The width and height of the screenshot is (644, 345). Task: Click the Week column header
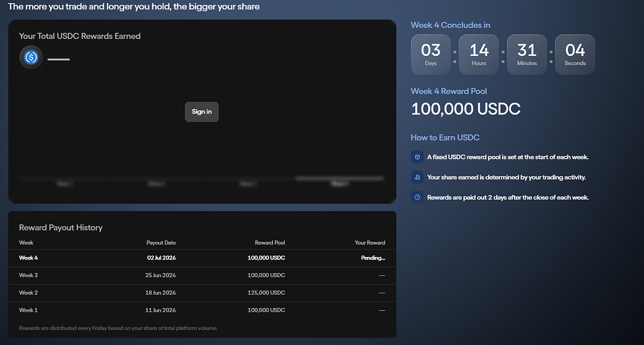(26, 242)
